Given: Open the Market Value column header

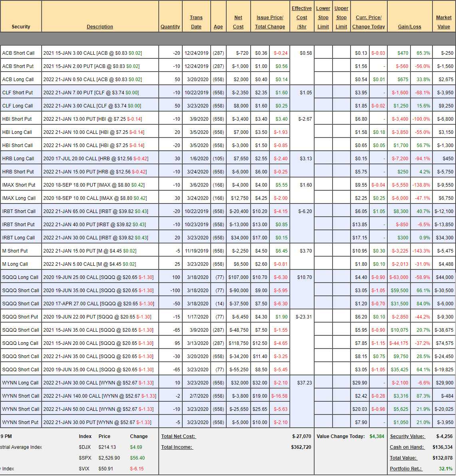Looking at the screenshot, I should [444, 22].
